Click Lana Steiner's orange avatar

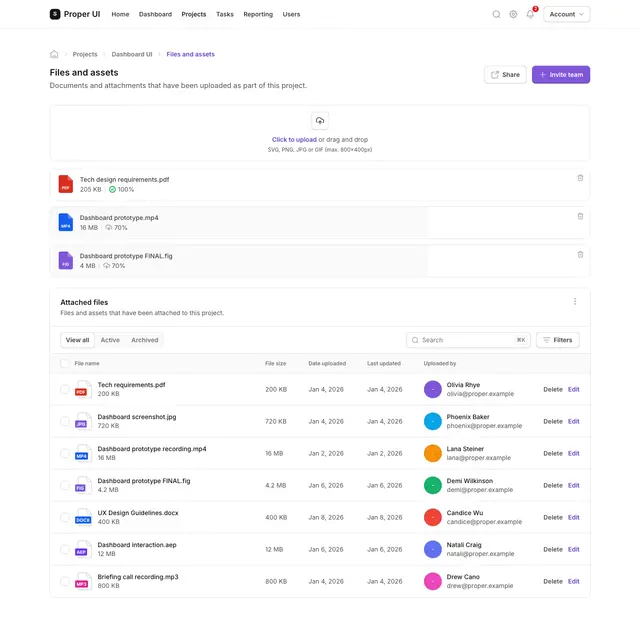433,453
